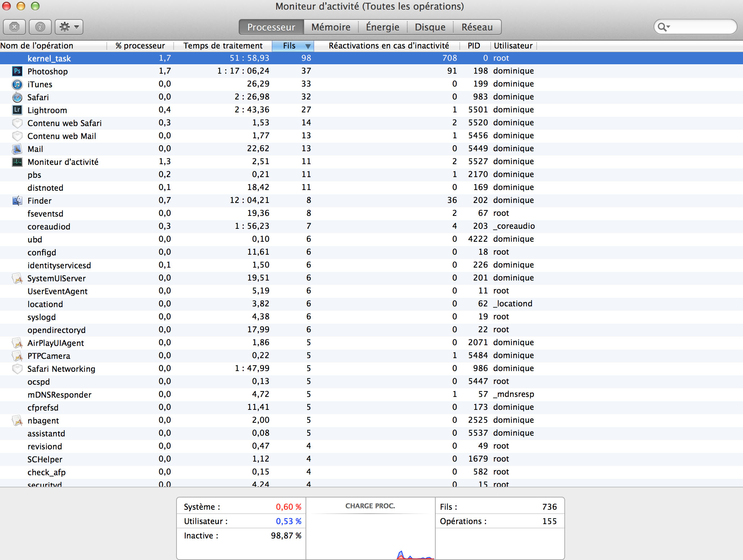Select the configd process row
The height and width of the screenshot is (560, 743).
pyautogui.click(x=371, y=252)
